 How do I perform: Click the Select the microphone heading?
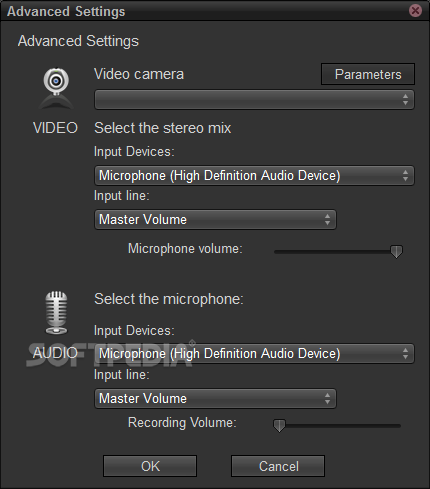click(x=169, y=299)
